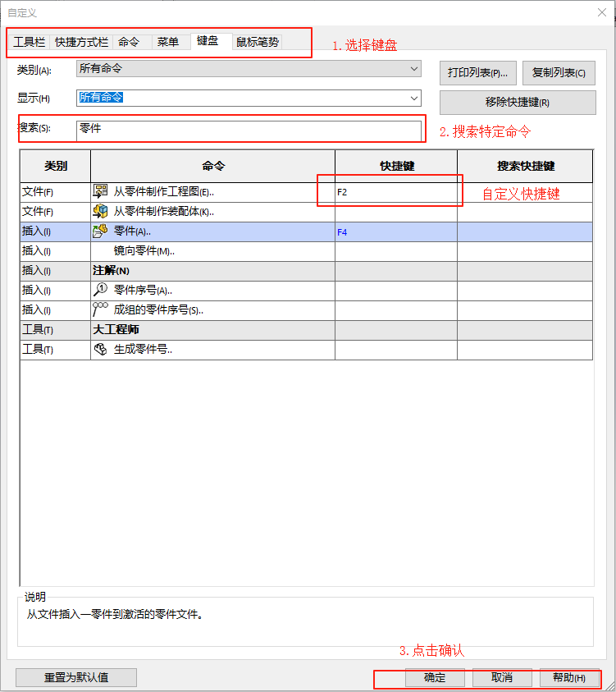Click the 从零件制作装配体 command icon
This screenshot has width=616, height=692.
click(x=101, y=212)
